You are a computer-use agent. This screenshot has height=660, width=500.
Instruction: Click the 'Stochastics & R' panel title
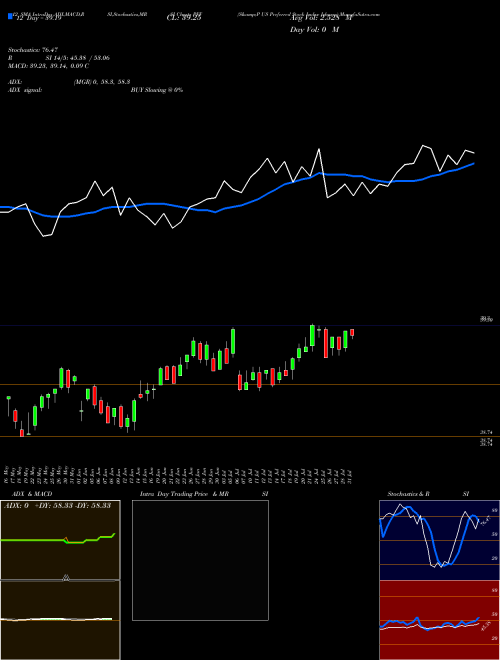[x=409, y=494]
